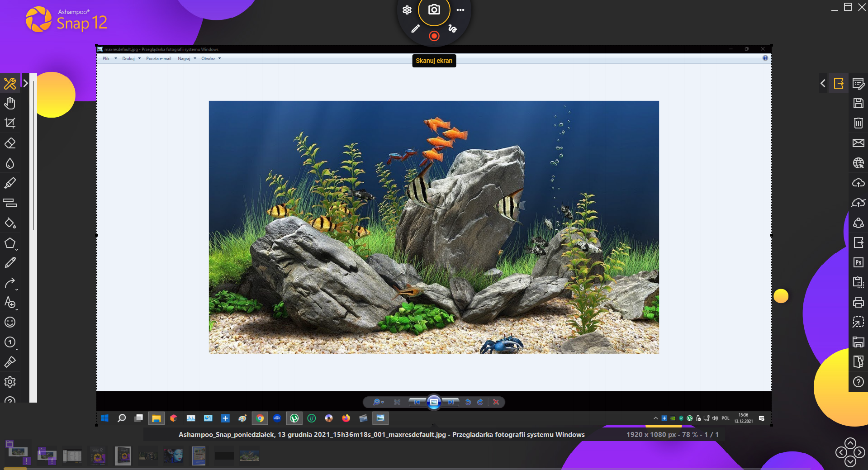The height and width of the screenshot is (470, 868).
Task: Choose the horizontal lines tool
Action: [x=10, y=203]
